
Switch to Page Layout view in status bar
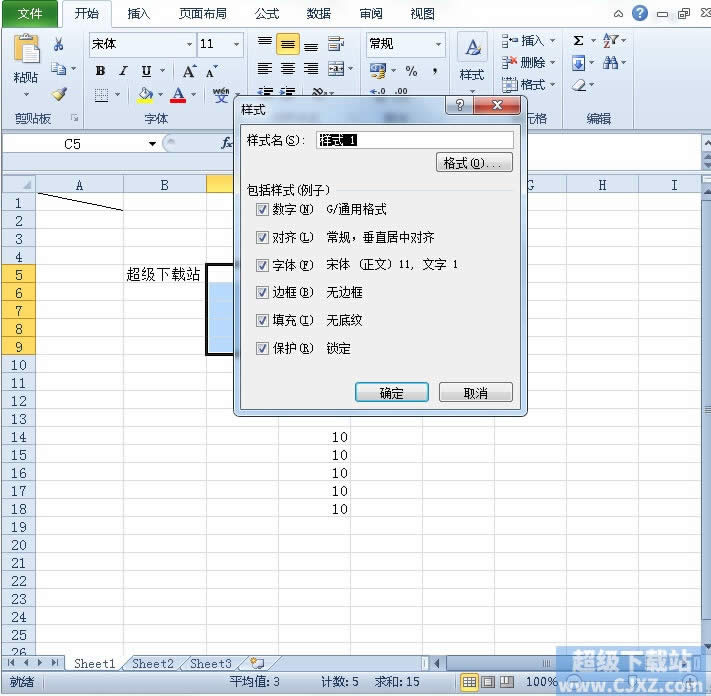click(x=488, y=681)
